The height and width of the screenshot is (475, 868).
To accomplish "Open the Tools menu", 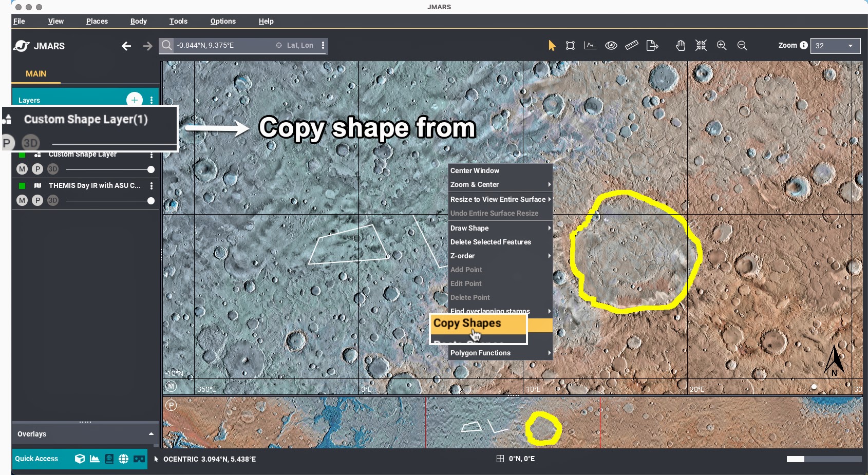I will [x=178, y=21].
